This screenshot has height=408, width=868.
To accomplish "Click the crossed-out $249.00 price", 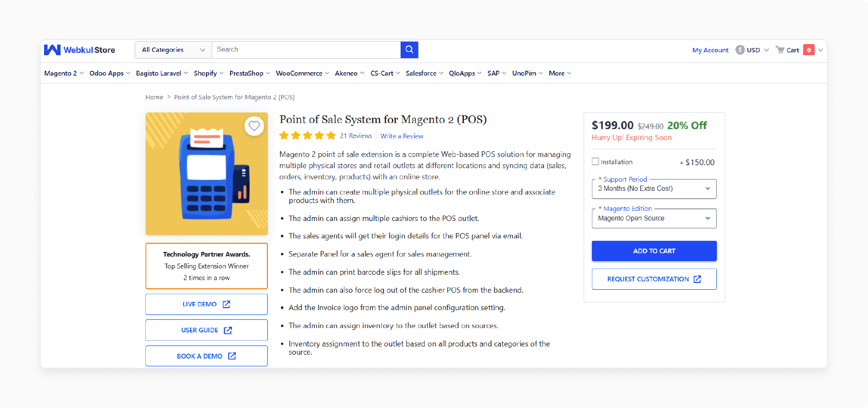I will 651,126.
